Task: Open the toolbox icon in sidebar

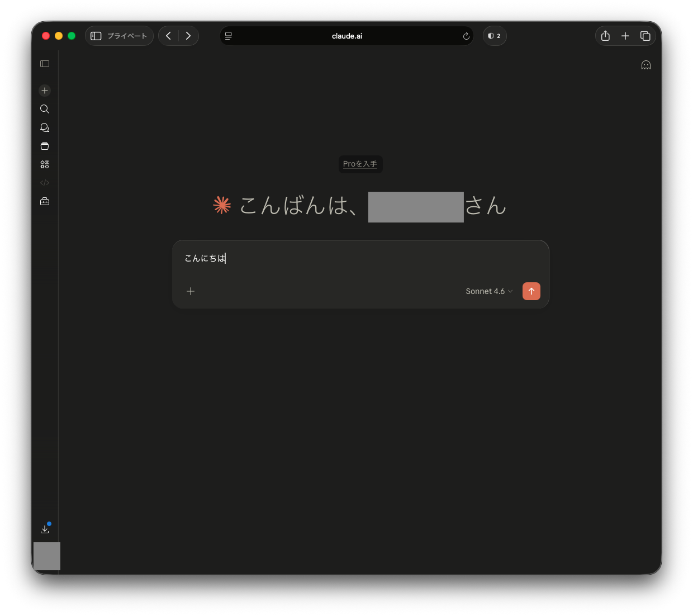Action: click(x=45, y=201)
